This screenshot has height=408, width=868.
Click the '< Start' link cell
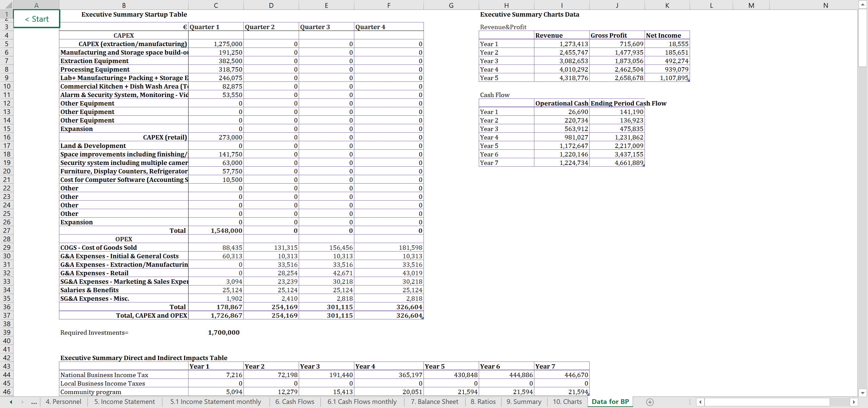[37, 19]
